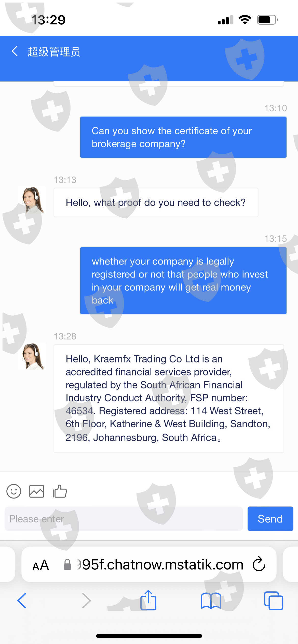Open the emoji picker
298x644 pixels.
(x=14, y=491)
